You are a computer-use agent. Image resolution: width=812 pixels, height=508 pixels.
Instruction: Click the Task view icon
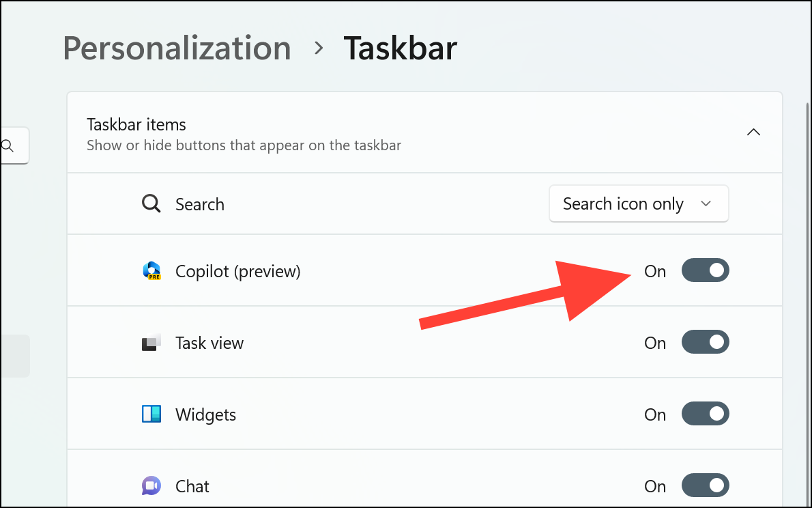tap(151, 342)
